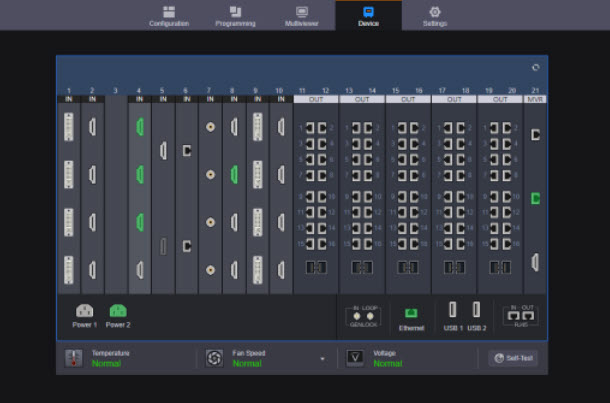Click the Genlock In/Loop connectors
Screen dimensions: 610x403
362,315
